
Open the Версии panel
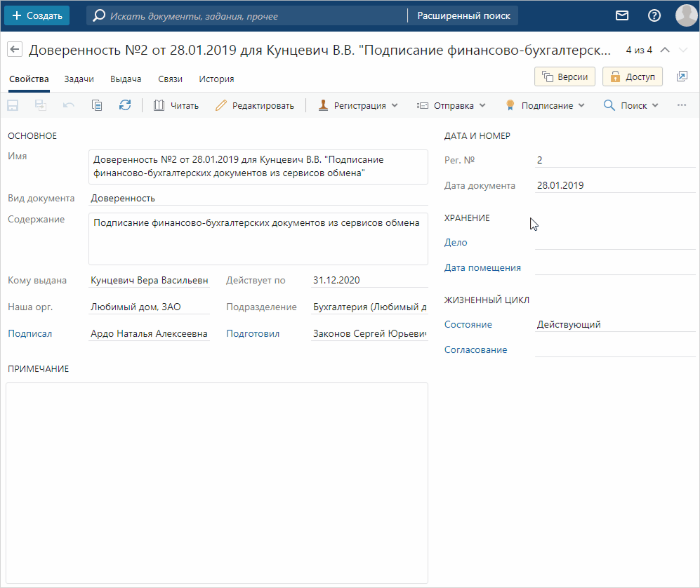pyautogui.click(x=564, y=76)
